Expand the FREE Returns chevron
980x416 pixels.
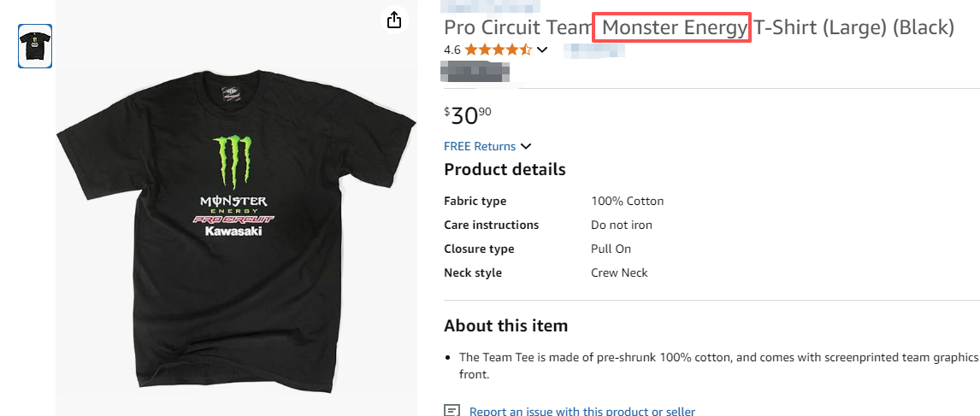pyautogui.click(x=526, y=146)
